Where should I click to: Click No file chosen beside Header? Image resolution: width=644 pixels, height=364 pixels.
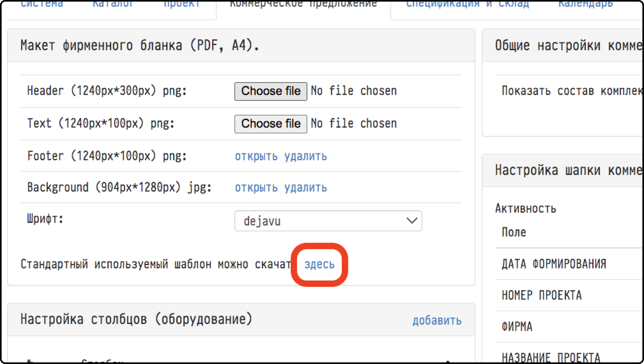[x=353, y=91]
